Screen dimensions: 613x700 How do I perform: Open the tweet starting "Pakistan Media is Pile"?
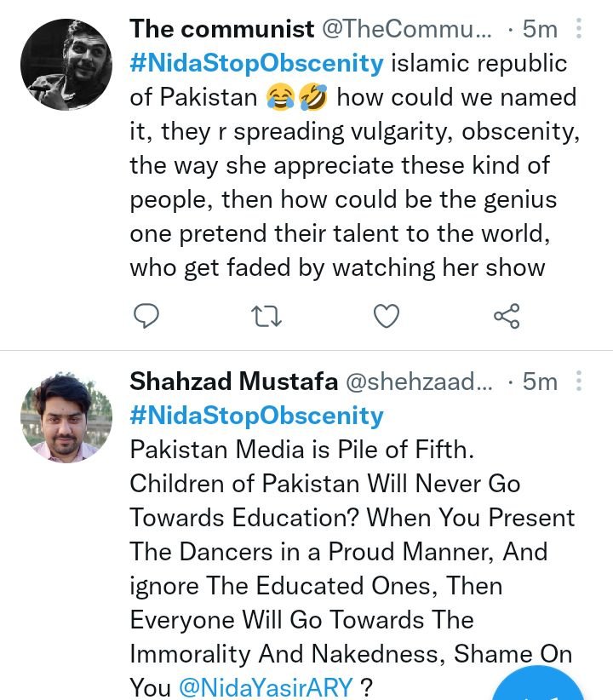(349, 552)
